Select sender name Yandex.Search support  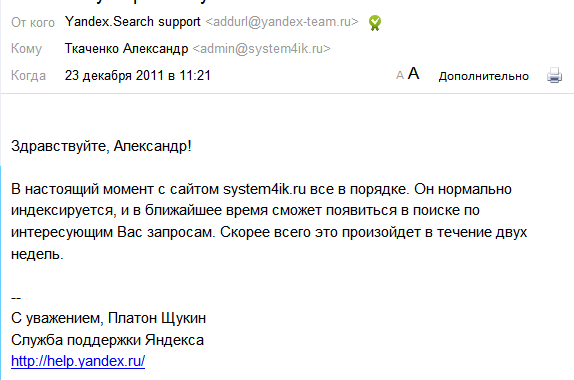coord(133,22)
